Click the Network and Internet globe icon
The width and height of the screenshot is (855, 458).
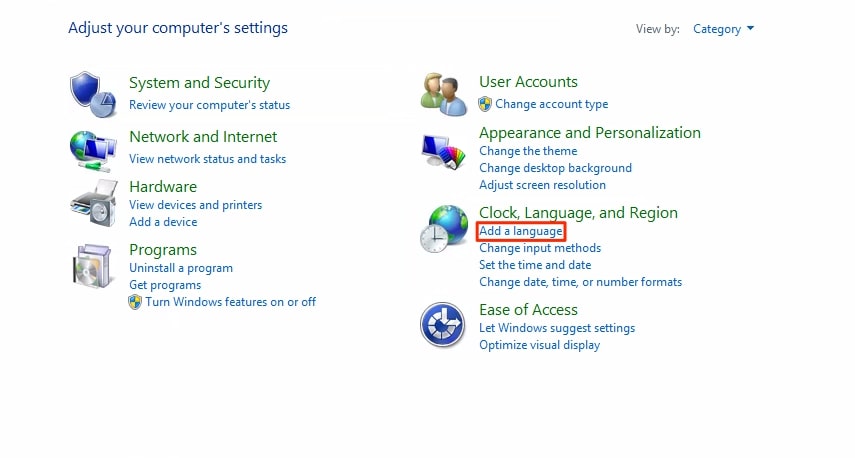point(93,148)
